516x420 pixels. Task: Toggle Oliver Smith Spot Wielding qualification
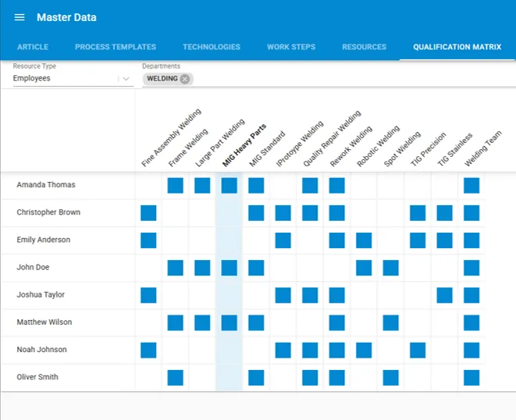(x=391, y=378)
